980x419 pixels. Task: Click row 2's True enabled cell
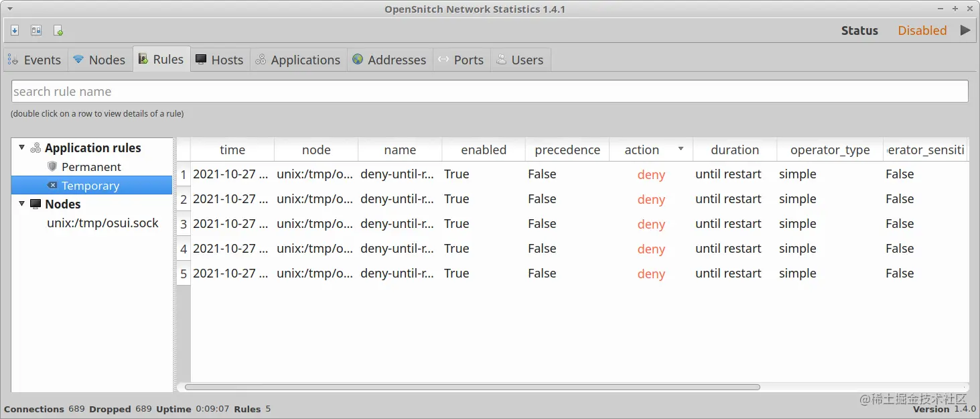484,199
